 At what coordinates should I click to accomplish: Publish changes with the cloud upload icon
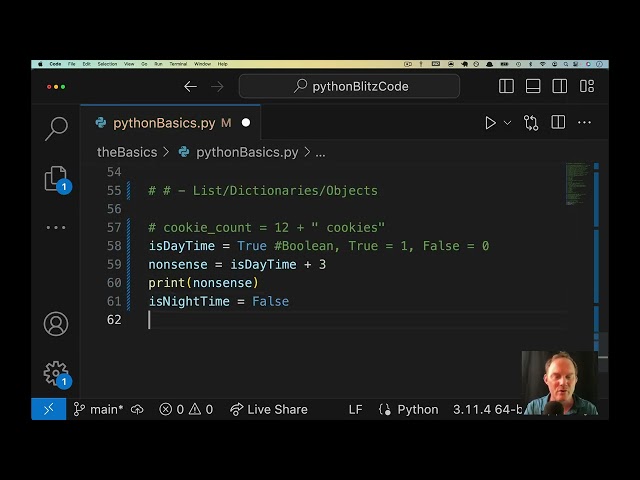[x=137, y=409]
